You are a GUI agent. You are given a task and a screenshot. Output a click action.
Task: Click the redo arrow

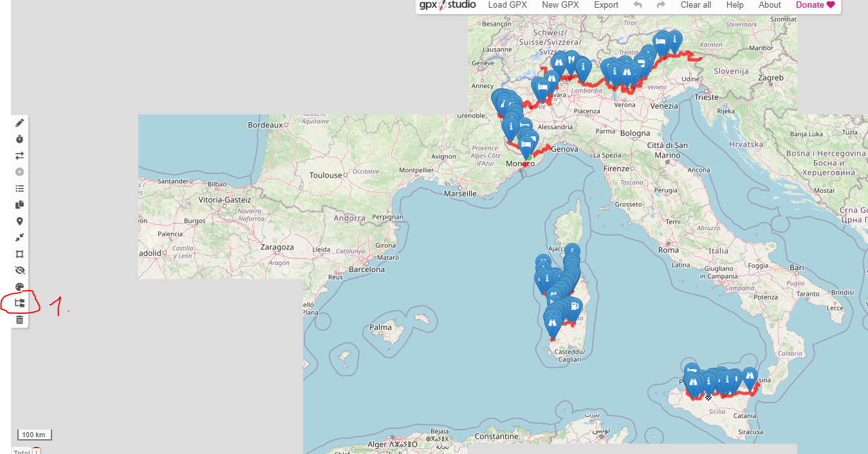pyautogui.click(x=661, y=5)
